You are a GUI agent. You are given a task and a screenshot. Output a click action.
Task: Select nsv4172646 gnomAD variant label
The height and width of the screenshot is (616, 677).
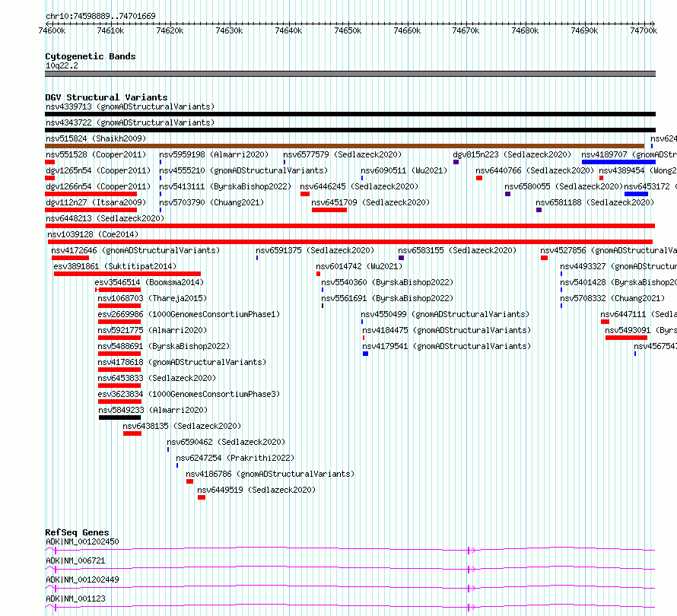click(x=135, y=250)
